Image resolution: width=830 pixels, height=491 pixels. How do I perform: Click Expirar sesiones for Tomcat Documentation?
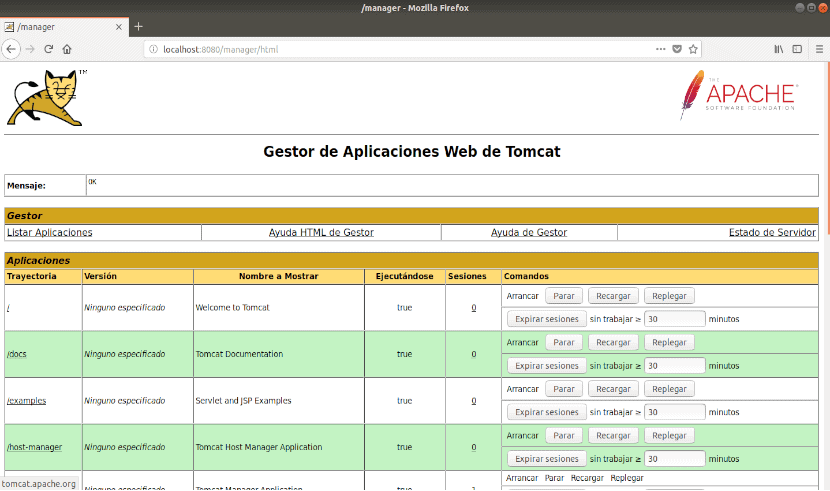[547, 366]
